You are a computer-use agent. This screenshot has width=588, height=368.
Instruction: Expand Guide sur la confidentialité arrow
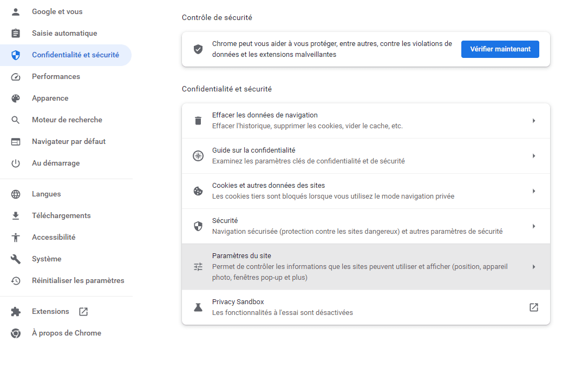(x=533, y=156)
